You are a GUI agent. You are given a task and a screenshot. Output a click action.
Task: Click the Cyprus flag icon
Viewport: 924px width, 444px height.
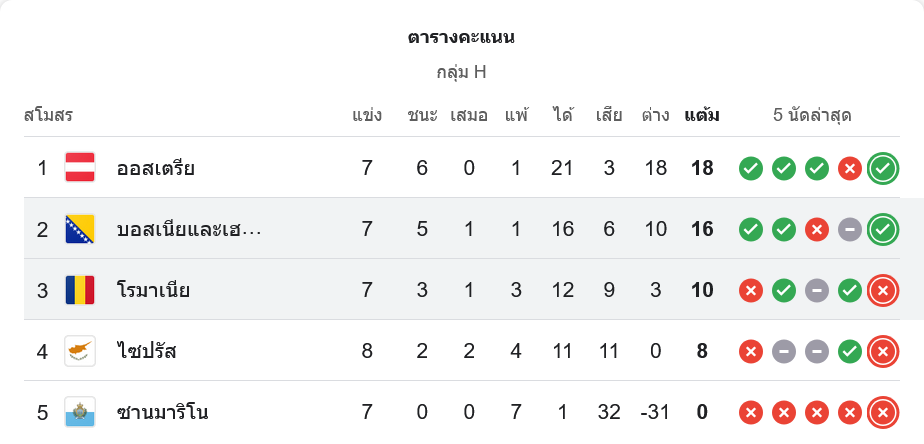(80, 351)
